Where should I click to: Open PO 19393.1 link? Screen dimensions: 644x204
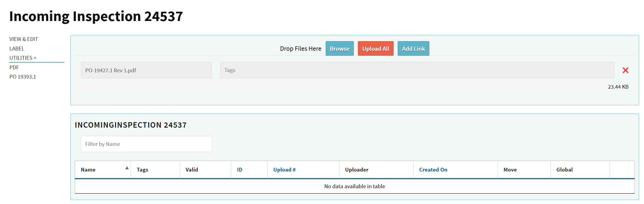coord(23,77)
